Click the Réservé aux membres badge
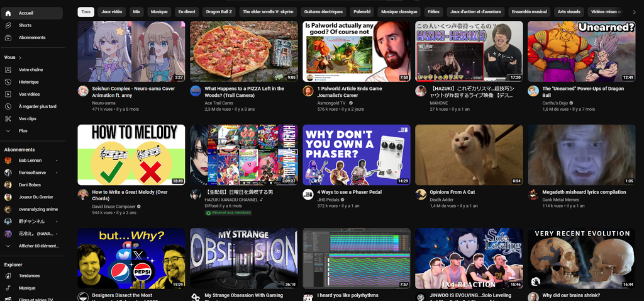644x301 pixels. [x=228, y=213]
